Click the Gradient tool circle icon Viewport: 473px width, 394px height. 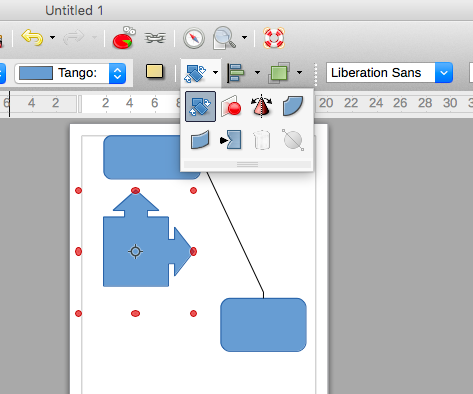pos(293,140)
